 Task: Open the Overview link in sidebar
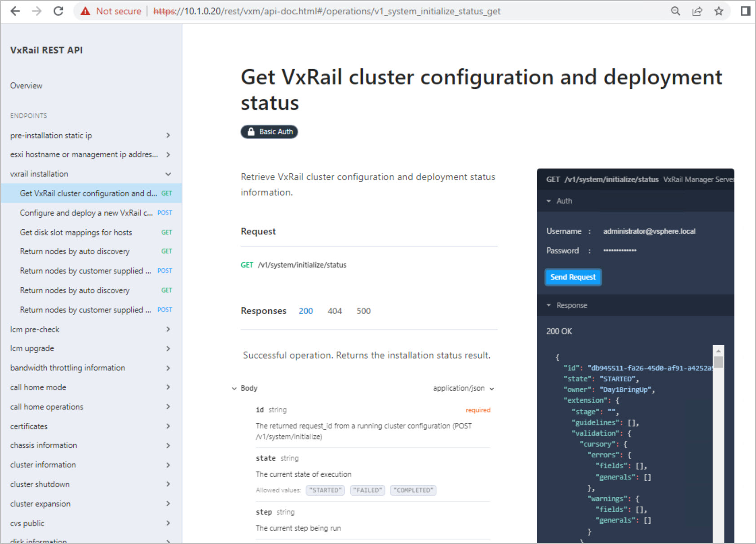(27, 86)
